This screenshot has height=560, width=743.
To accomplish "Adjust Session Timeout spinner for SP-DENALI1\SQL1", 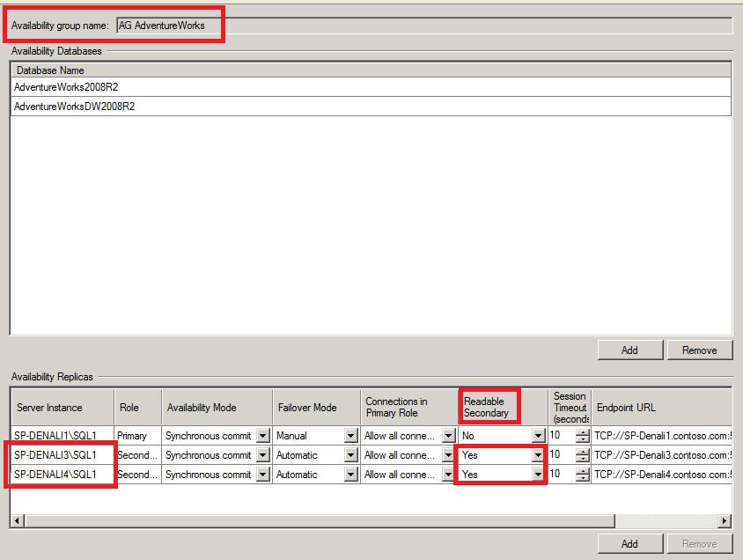I will (x=583, y=435).
